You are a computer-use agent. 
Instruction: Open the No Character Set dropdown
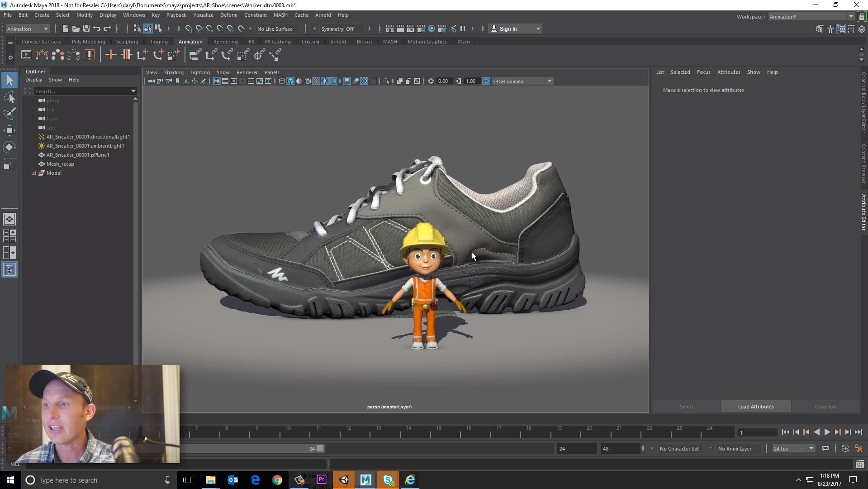pos(681,448)
